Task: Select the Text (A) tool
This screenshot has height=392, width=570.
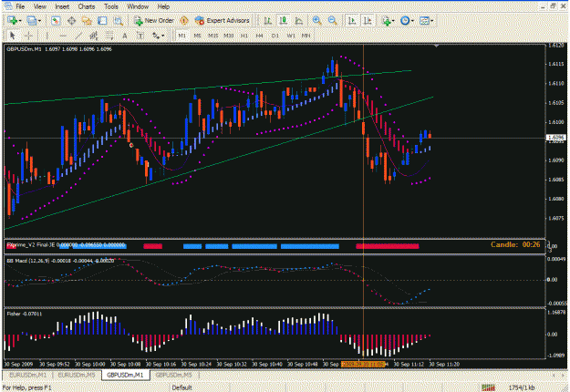Action: [x=125, y=36]
